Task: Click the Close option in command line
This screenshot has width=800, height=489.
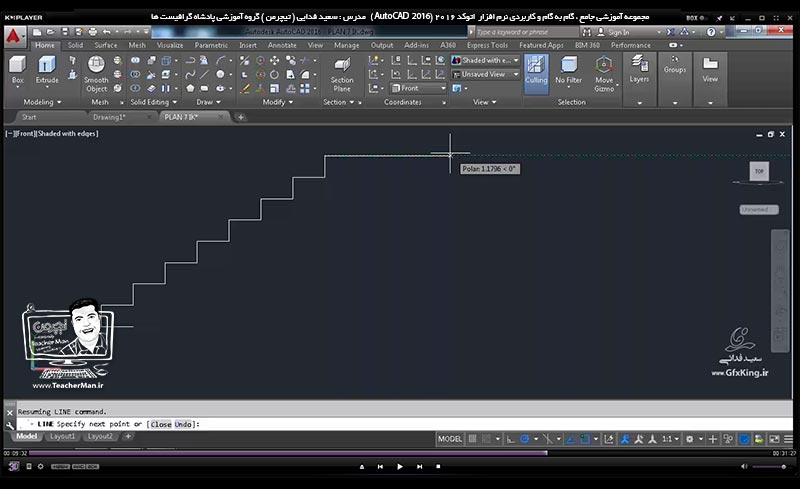Action: [x=161, y=424]
